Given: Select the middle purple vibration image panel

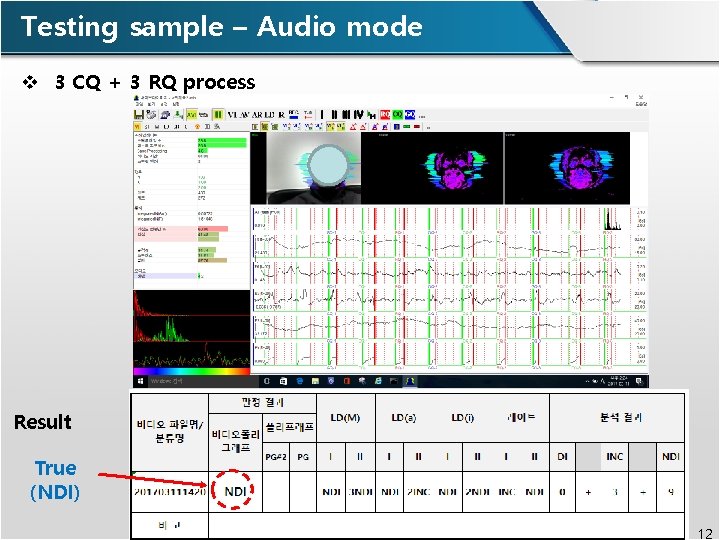Looking at the screenshot, I should [x=432, y=168].
